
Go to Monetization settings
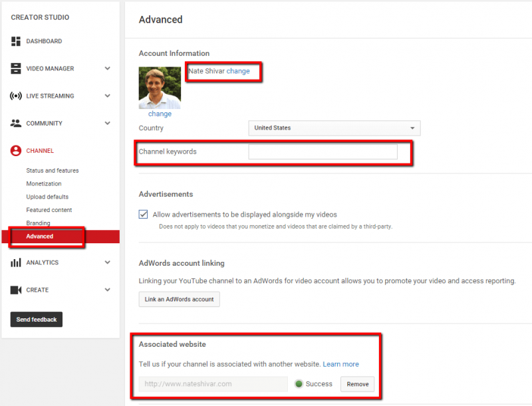pos(44,183)
